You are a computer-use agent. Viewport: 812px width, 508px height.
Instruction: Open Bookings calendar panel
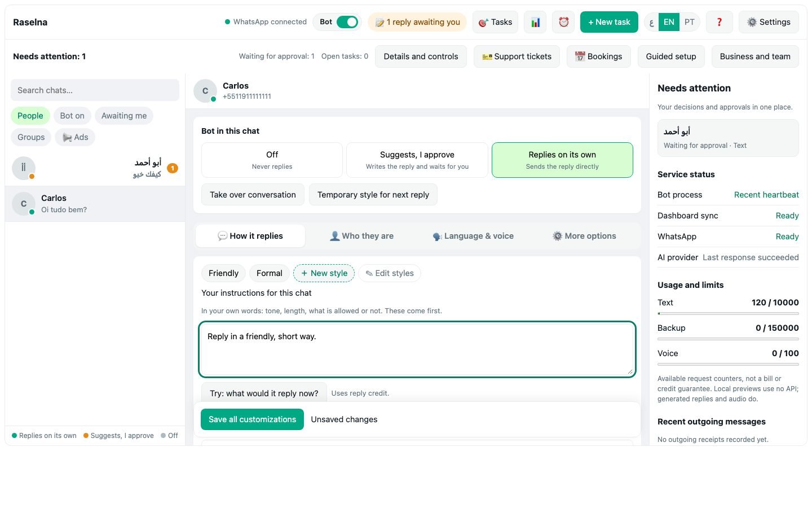point(598,56)
